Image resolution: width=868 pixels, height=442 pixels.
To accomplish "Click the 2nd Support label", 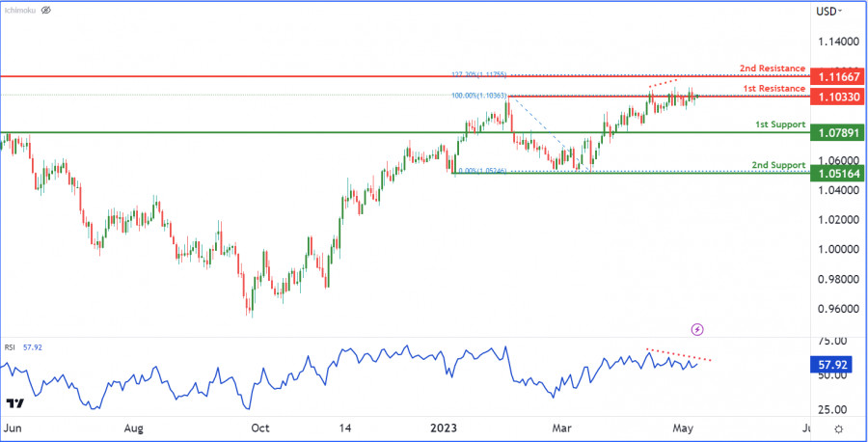I will click(x=778, y=165).
